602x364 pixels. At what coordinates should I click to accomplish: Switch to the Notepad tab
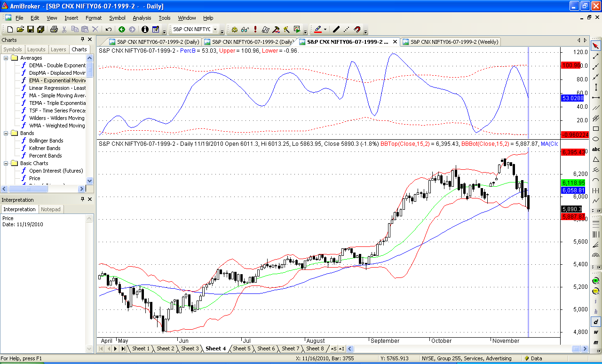pos(51,209)
